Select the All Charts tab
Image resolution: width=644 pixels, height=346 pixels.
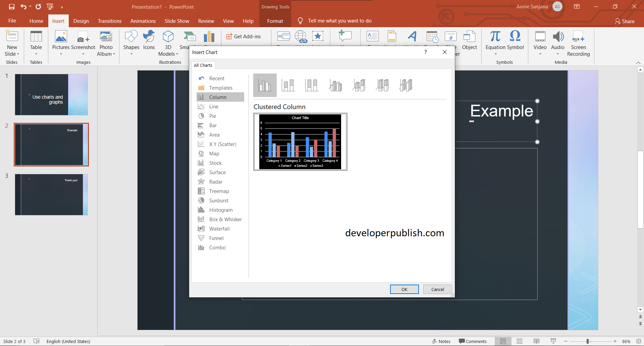pos(203,65)
